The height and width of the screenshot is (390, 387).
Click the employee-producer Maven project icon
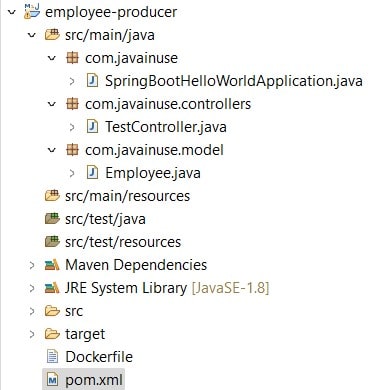point(32,12)
